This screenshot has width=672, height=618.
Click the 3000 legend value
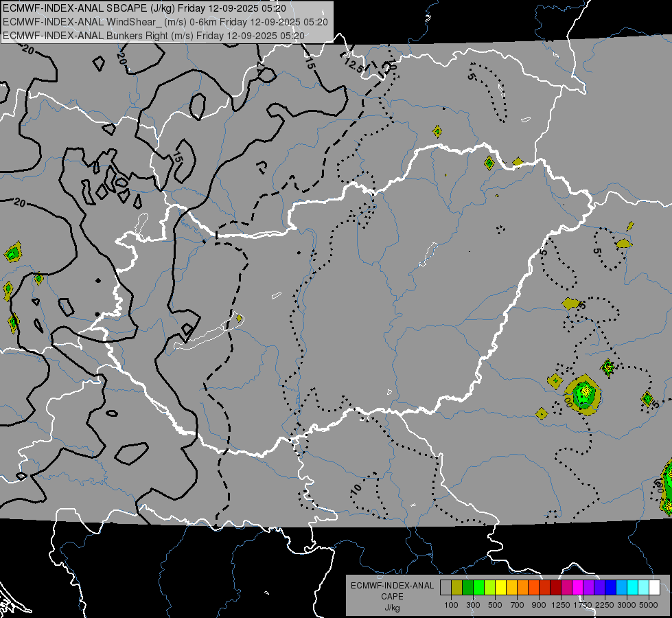[627, 605]
